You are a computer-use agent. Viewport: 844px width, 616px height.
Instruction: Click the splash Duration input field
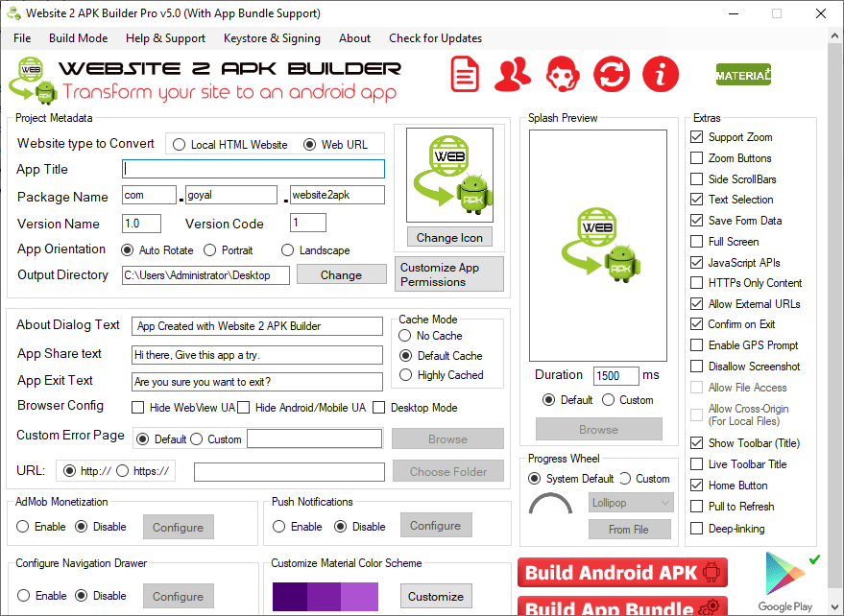(615, 375)
